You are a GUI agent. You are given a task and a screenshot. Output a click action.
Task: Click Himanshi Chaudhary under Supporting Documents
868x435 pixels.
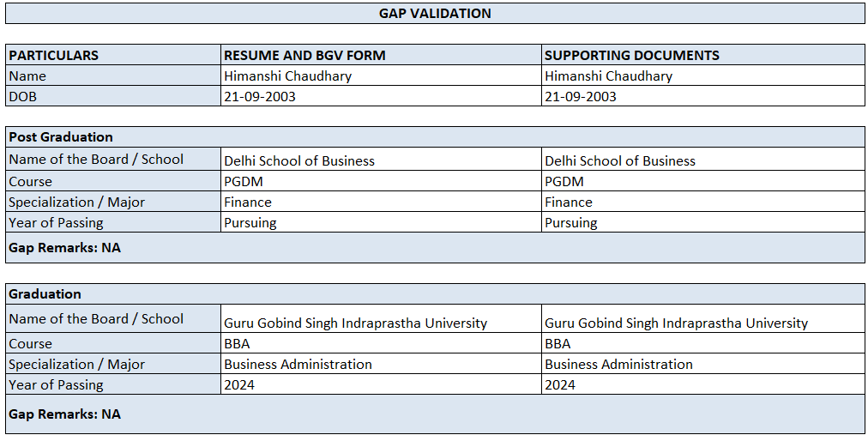pyautogui.click(x=608, y=76)
